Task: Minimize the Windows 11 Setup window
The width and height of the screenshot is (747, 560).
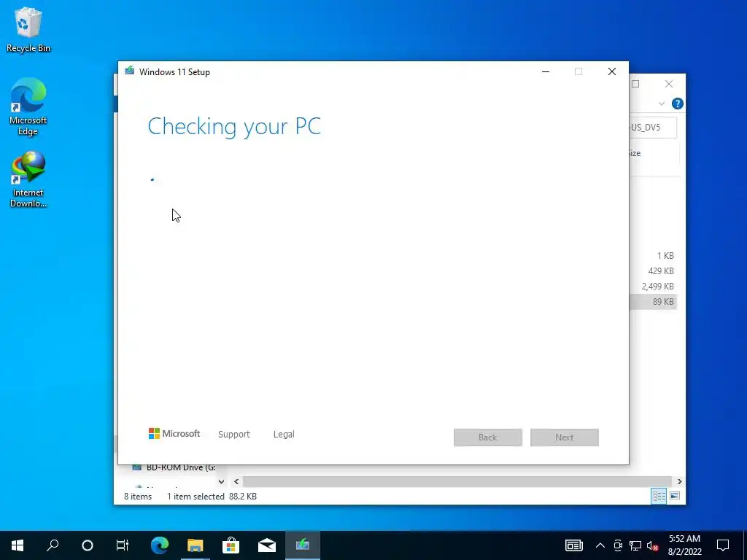Action: (546, 71)
